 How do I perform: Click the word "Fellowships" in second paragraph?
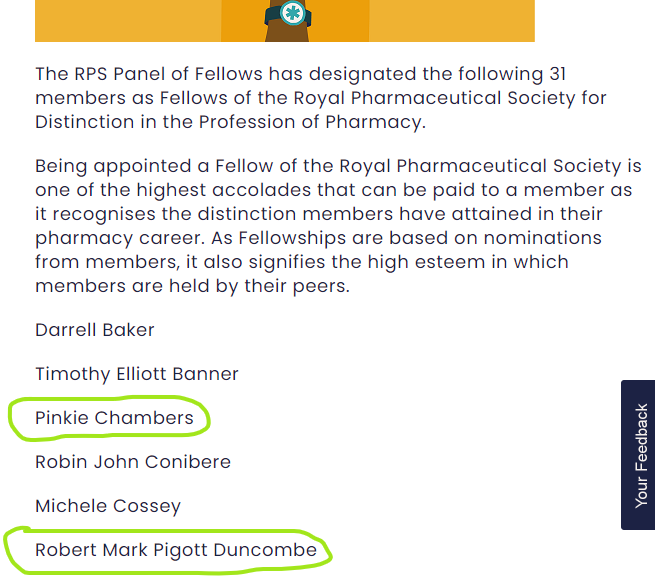click(292, 238)
